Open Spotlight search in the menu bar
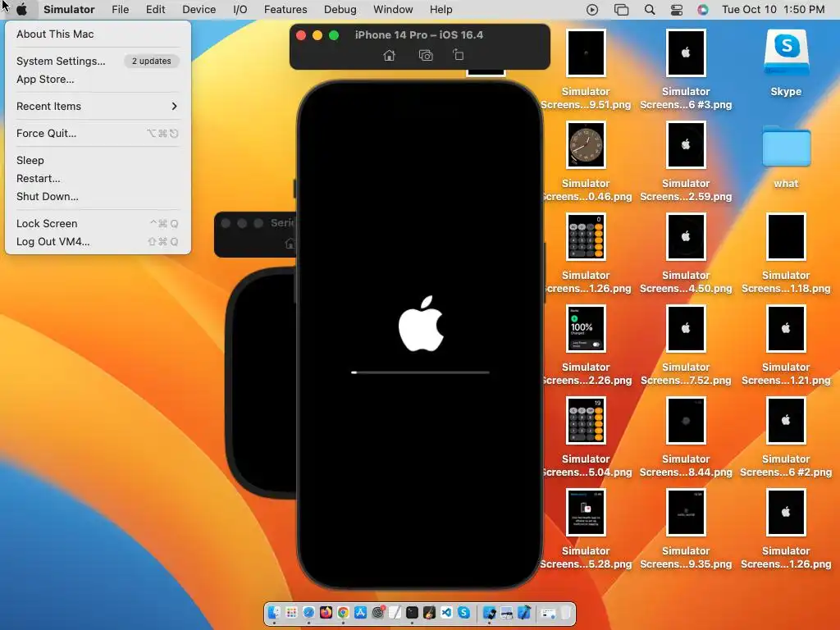The image size is (840, 630). [650, 10]
